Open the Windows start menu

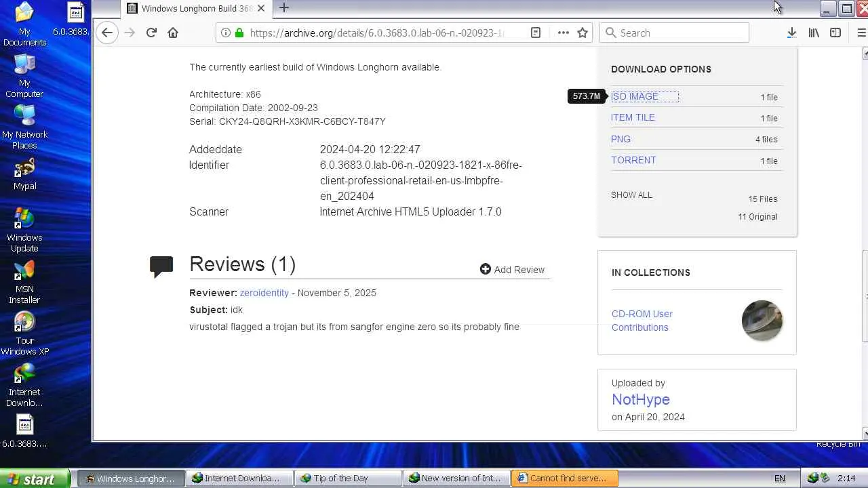coord(34,479)
